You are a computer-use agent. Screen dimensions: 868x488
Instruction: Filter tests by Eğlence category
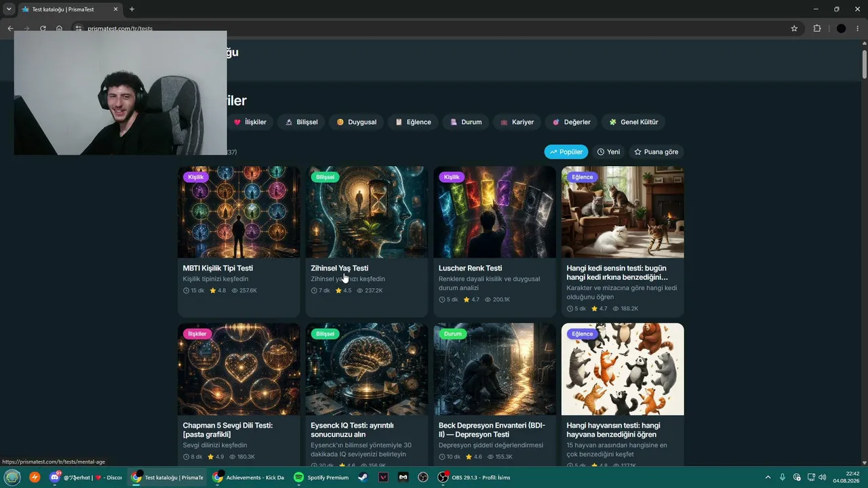(413, 122)
